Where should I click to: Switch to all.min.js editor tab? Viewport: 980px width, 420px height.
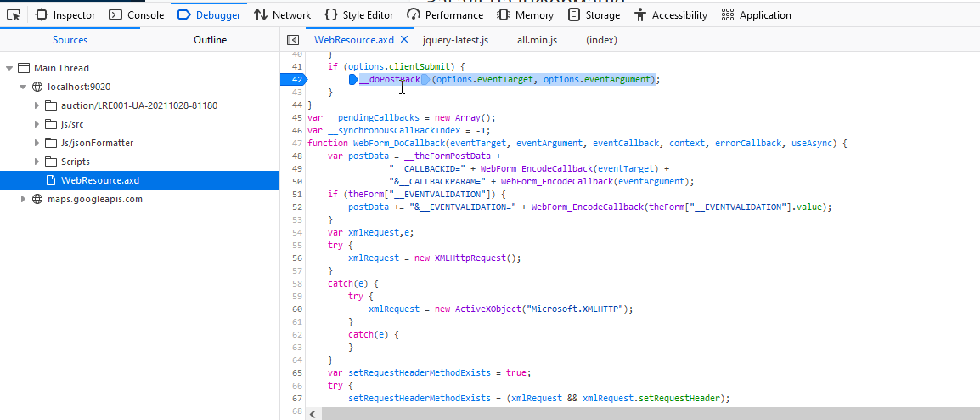(x=537, y=40)
